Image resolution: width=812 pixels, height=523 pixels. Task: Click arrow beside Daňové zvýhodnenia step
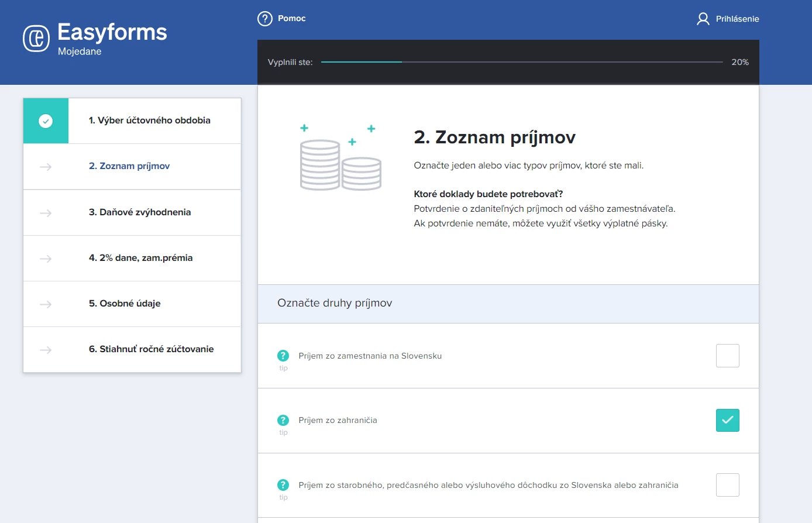[46, 213]
